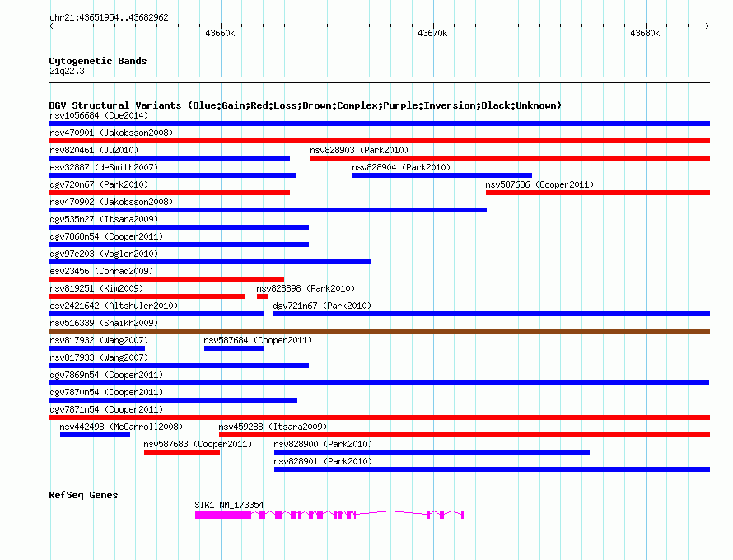The height and width of the screenshot is (560, 733).
Task: Click the 43660k ruler tick label
Action: [220, 33]
